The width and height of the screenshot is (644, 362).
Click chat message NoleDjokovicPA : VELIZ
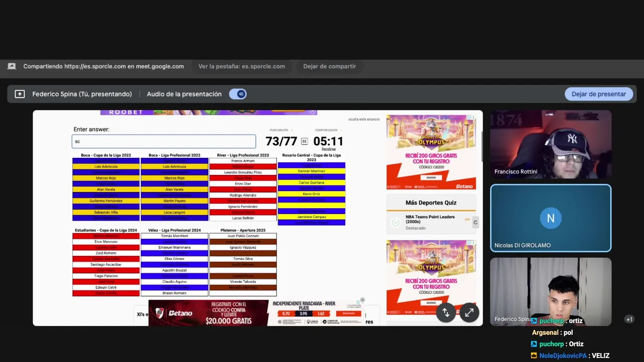[570, 355]
